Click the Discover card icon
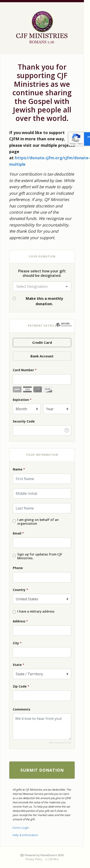The height and width of the screenshot is (868, 90). 48,389
